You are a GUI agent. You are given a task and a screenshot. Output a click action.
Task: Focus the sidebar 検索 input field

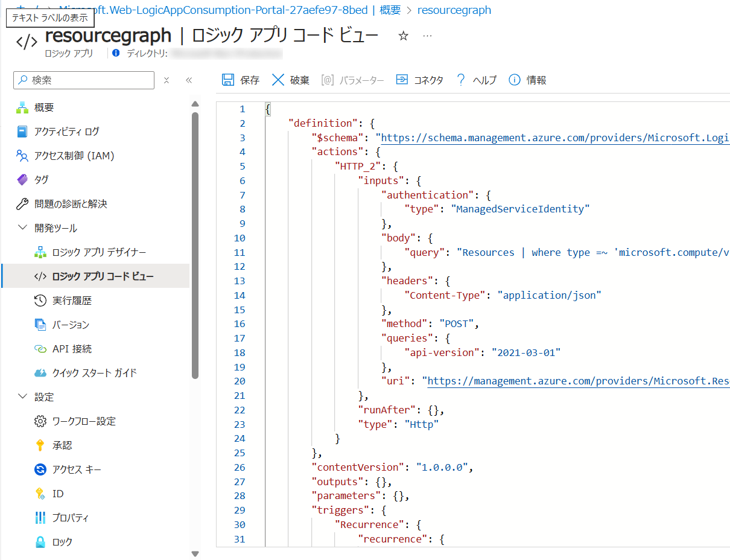pos(84,80)
